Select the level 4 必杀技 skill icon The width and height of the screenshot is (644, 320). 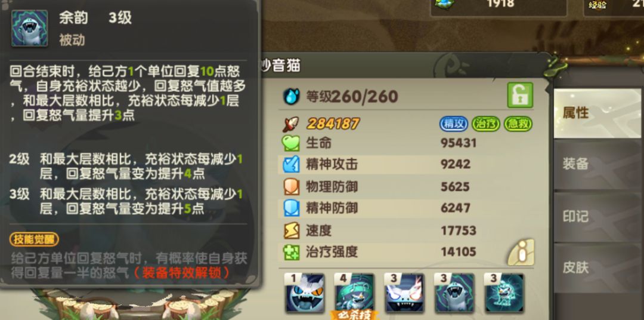tap(354, 293)
